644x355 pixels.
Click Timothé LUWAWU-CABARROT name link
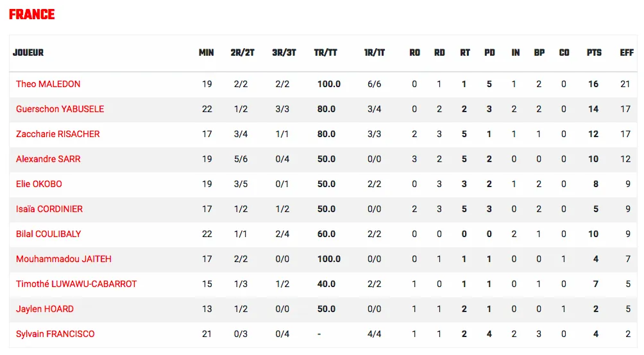pyautogui.click(x=76, y=285)
